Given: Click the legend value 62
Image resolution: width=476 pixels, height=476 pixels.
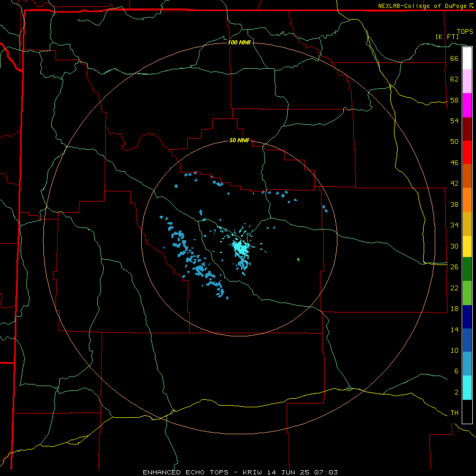Looking at the screenshot, I should point(454,79).
